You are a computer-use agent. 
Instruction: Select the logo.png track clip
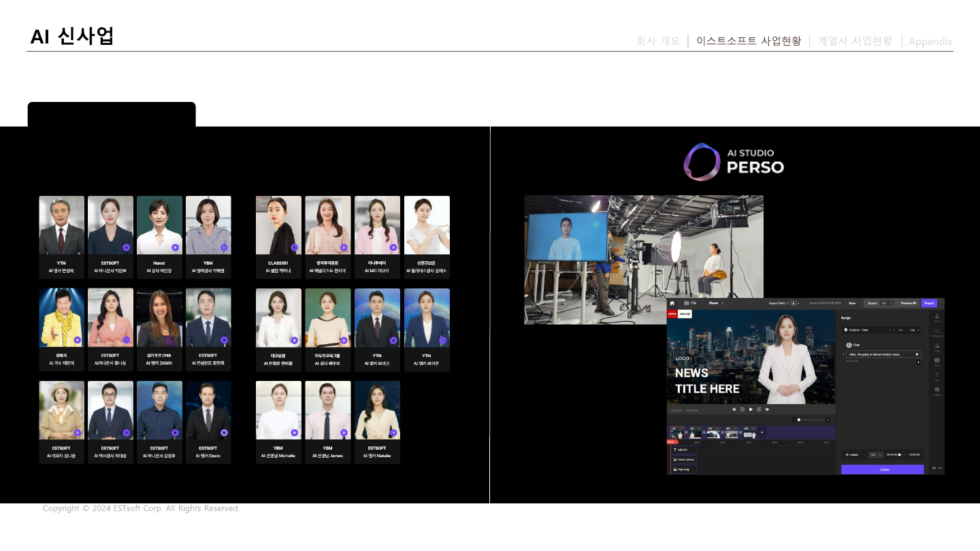684,469
